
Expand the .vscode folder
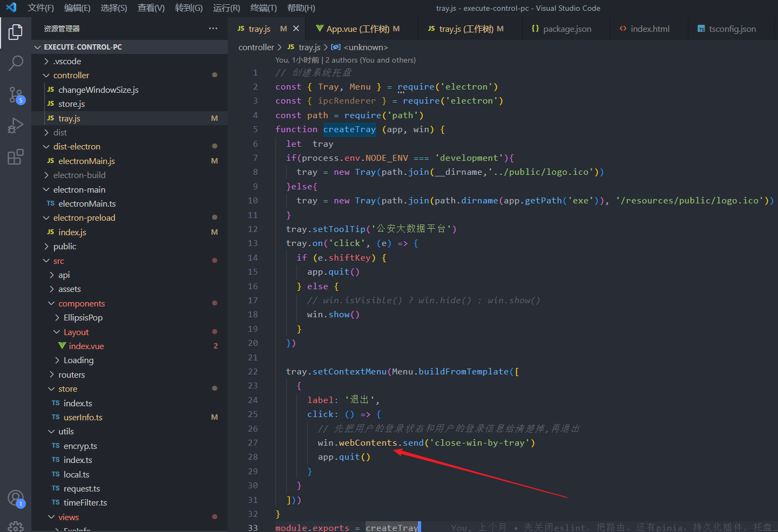[x=130, y=62]
